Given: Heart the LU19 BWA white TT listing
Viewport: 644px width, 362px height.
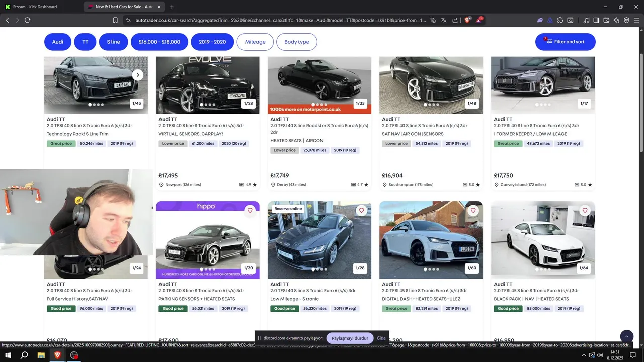Looking at the screenshot, I should pos(473,210).
